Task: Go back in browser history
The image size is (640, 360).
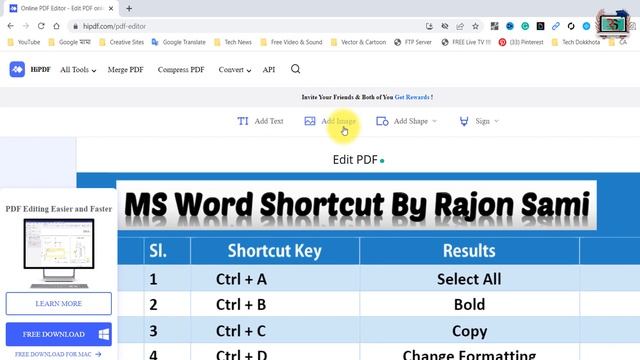Action: click(11, 26)
